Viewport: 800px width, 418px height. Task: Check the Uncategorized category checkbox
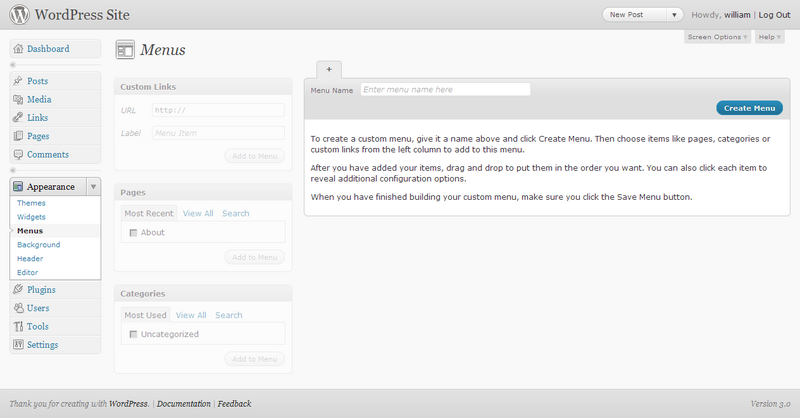[133, 334]
